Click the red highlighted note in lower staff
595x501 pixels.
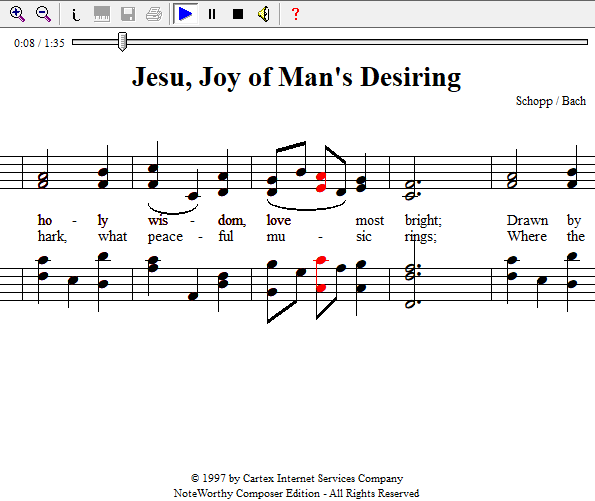pos(321,274)
